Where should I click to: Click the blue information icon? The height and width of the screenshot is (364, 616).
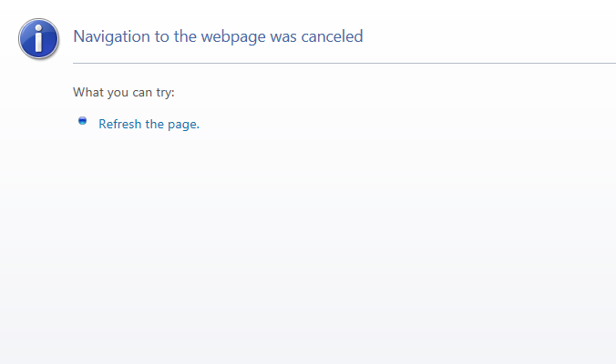(x=38, y=38)
